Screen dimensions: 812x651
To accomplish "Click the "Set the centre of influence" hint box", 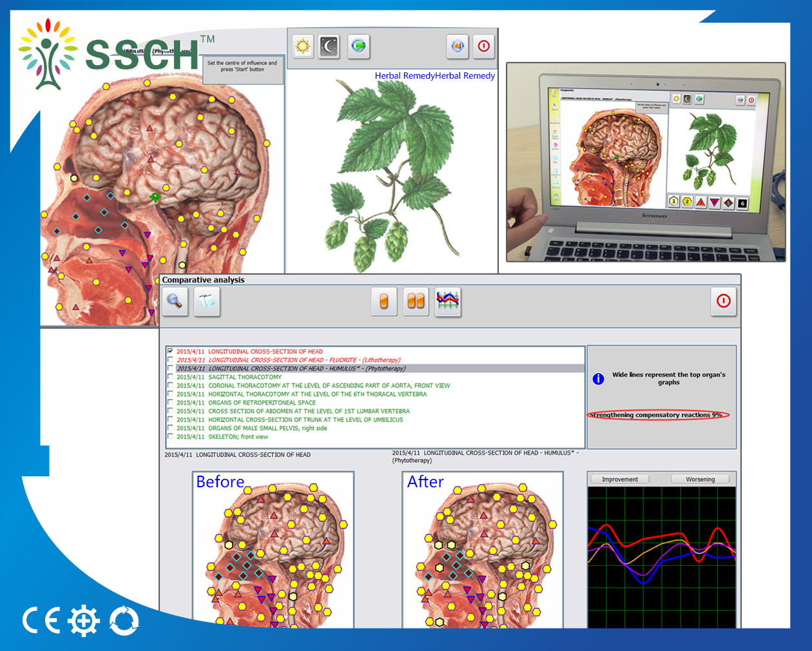I will pyautogui.click(x=243, y=69).
